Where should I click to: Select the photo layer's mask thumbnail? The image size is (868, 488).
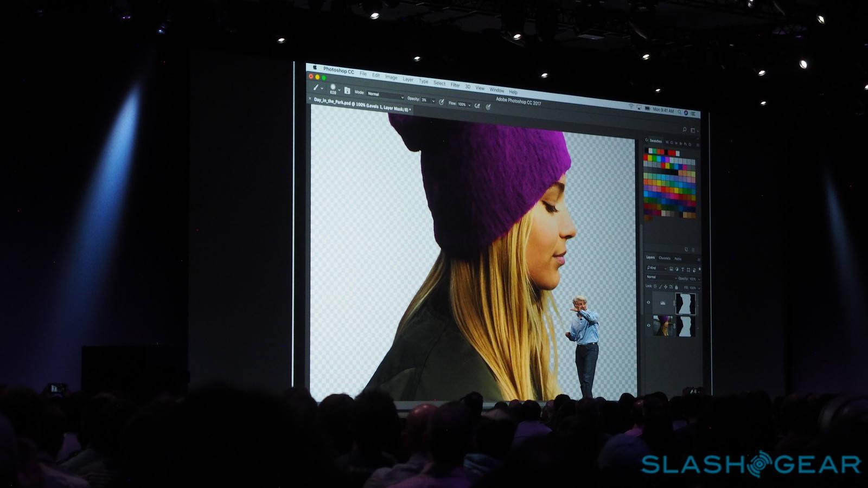coord(686,326)
